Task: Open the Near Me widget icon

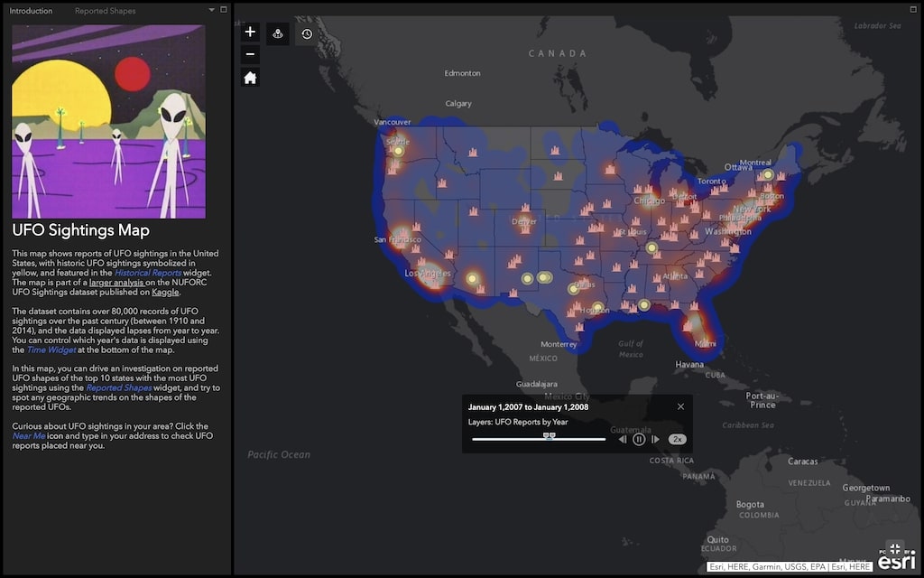Action: (x=278, y=33)
